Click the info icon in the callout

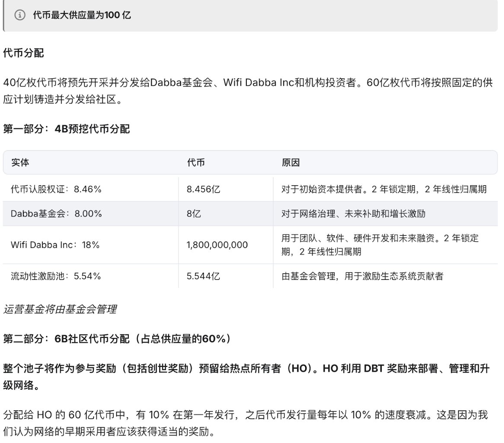click(20, 15)
